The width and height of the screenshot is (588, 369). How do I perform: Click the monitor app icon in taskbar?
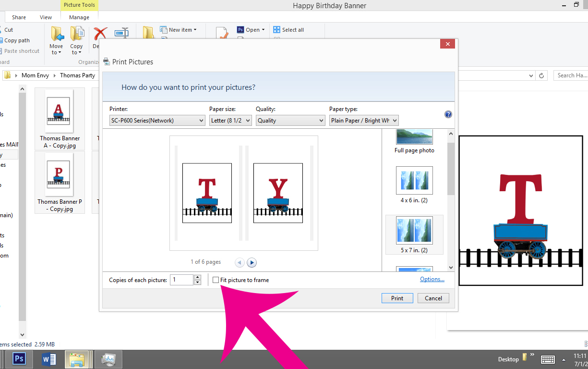coord(109,359)
